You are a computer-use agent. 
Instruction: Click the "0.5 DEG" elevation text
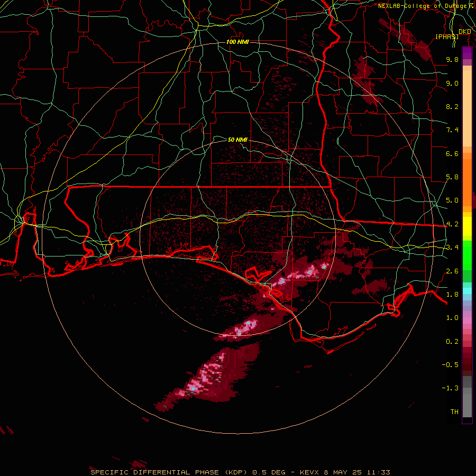[x=269, y=472]
